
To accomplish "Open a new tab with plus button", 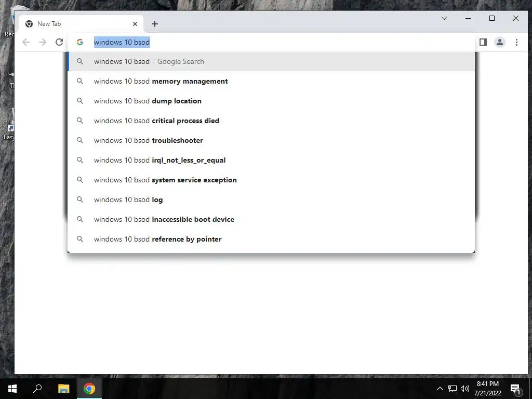I will (155, 24).
